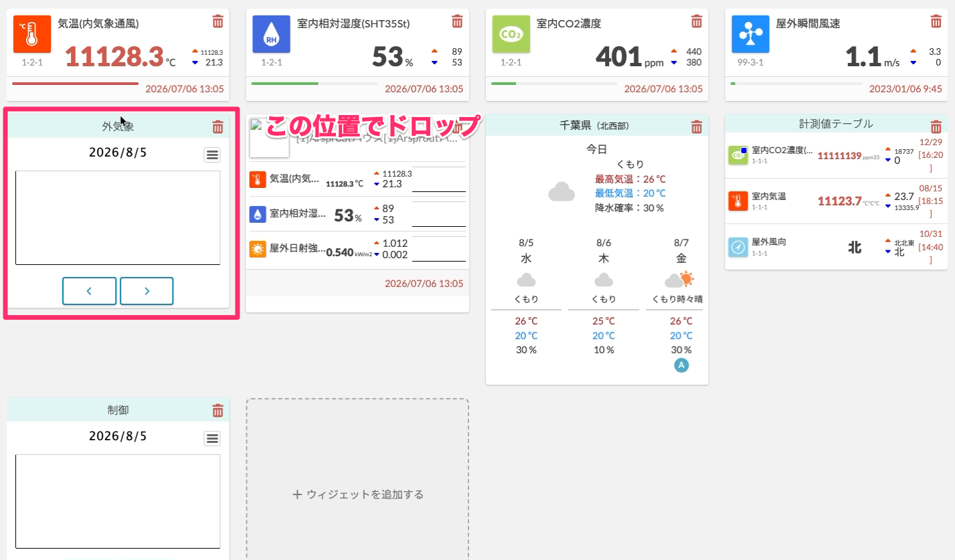This screenshot has width=955, height=560.
Task: Click the 屋外瞬間風速 card title
Action: (808, 23)
